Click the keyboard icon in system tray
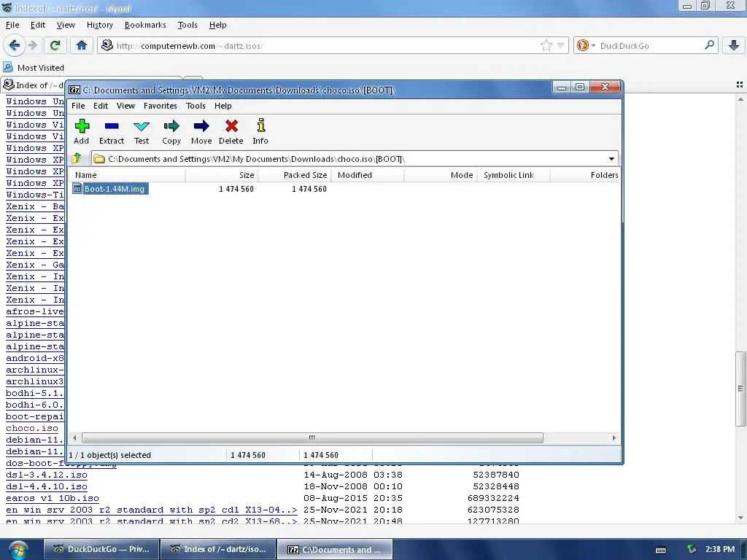This screenshot has height=560, width=747. (661, 550)
